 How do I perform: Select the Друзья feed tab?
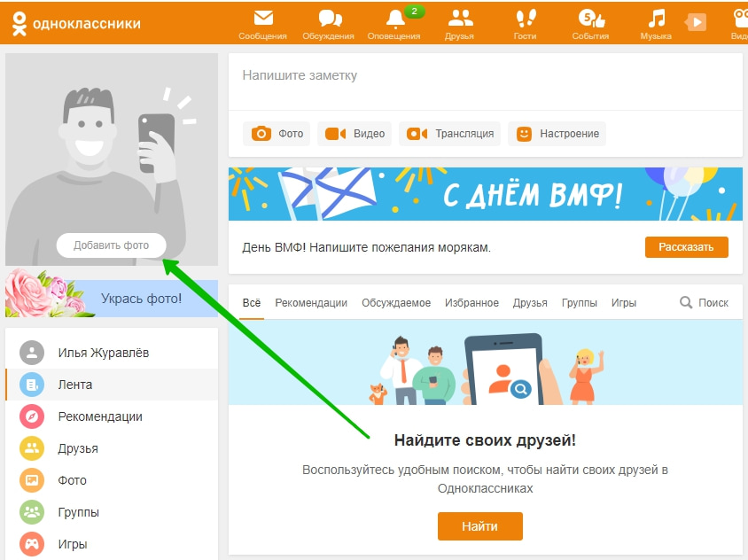pos(530,303)
